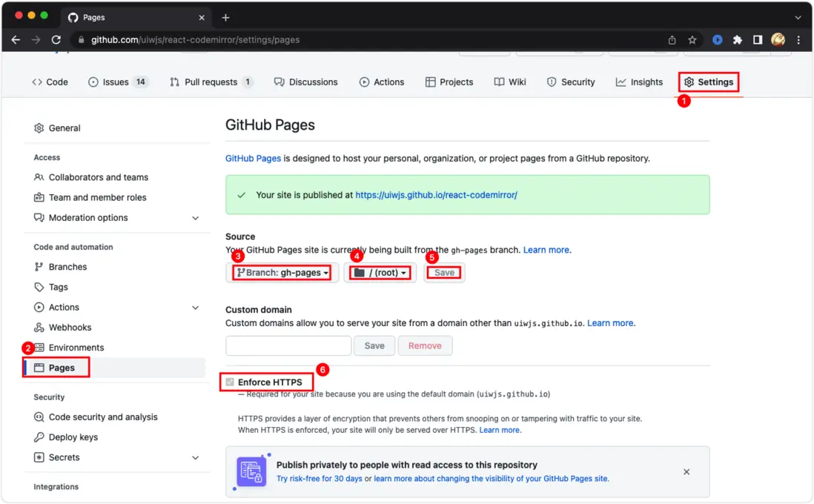Toggle the browser side panel icon

[758, 40]
